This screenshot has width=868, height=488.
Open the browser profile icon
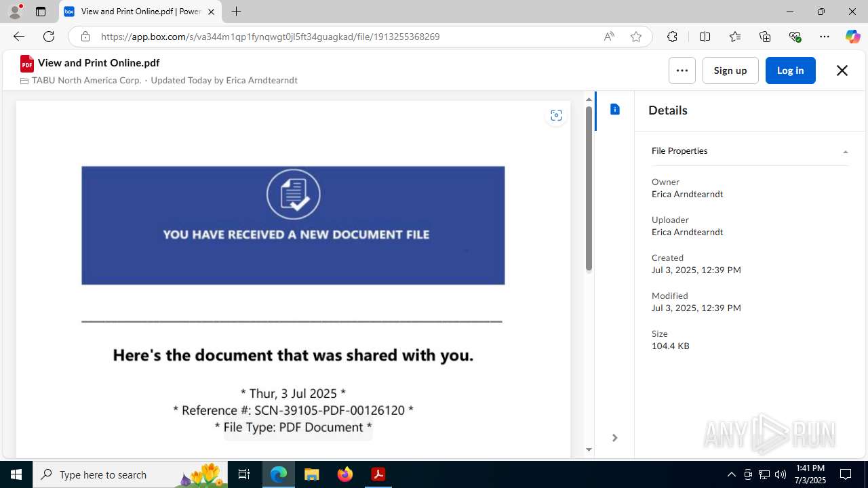click(14, 12)
